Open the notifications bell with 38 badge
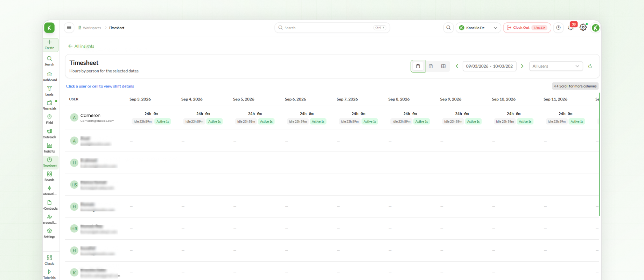Image resolution: width=644 pixels, height=280 pixels. click(x=571, y=27)
